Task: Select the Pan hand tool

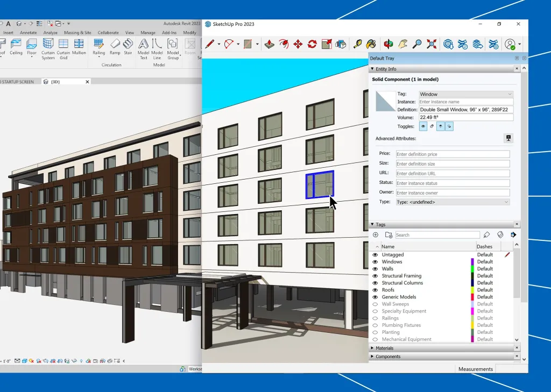Action: click(402, 44)
